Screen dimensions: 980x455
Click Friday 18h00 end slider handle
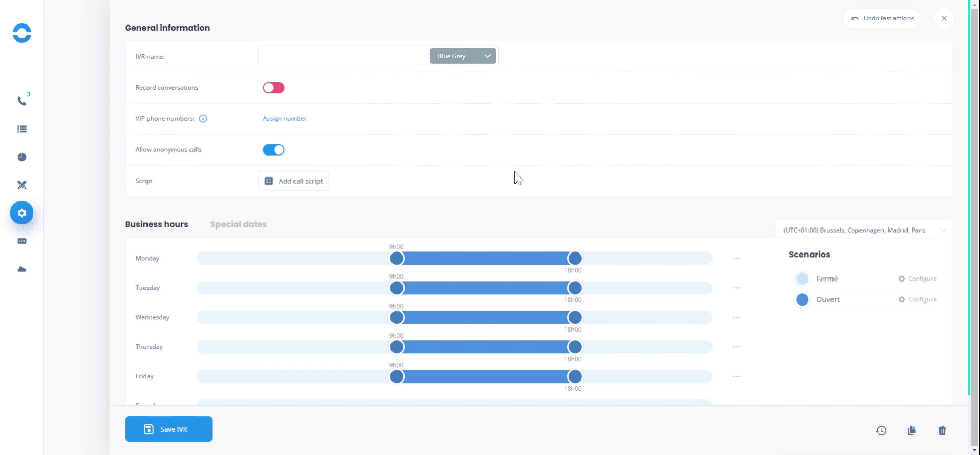[x=575, y=377]
